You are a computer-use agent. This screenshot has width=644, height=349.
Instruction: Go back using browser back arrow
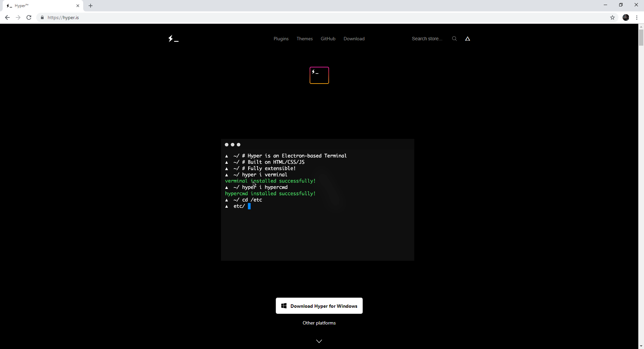click(7, 17)
